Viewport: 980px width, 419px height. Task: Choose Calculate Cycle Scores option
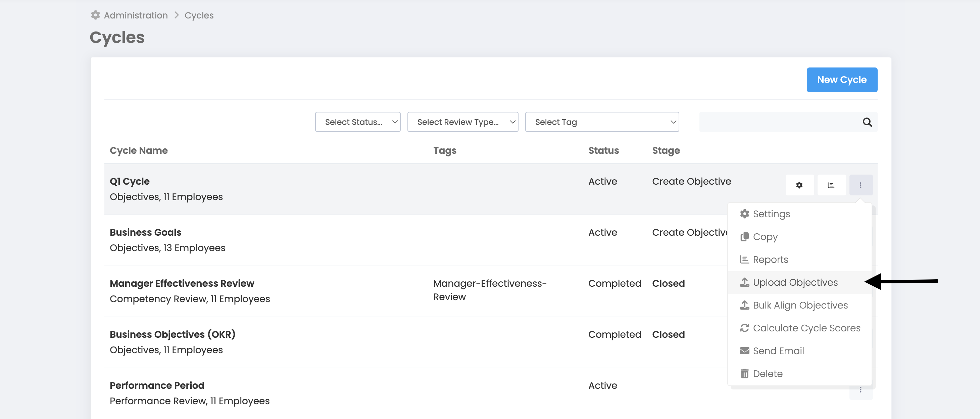pos(806,328)
